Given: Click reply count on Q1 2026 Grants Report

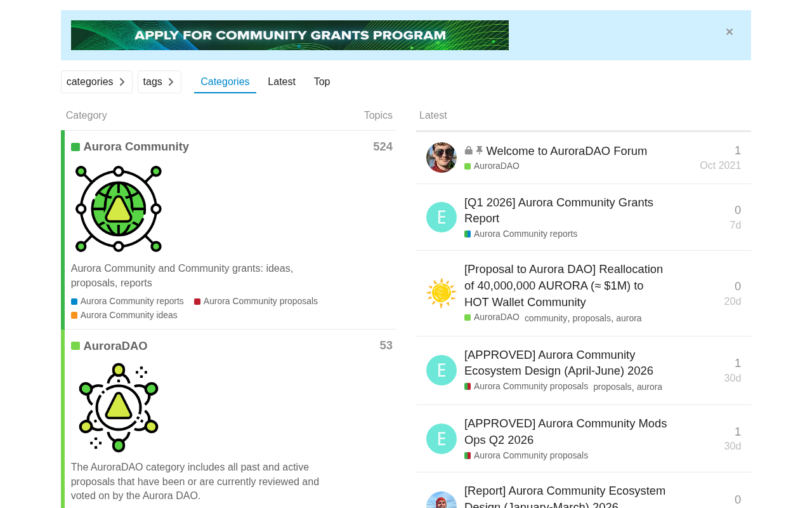Looking at the screenshot, I should 738,210.
